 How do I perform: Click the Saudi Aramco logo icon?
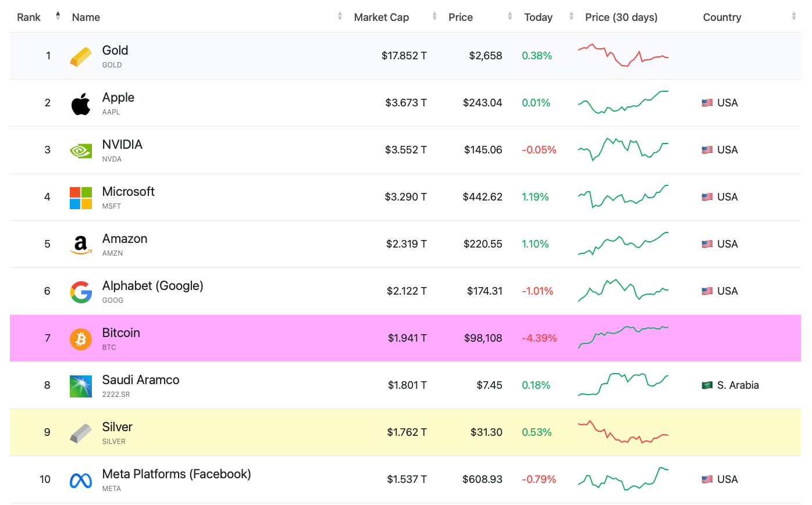(x=81, y=386)
